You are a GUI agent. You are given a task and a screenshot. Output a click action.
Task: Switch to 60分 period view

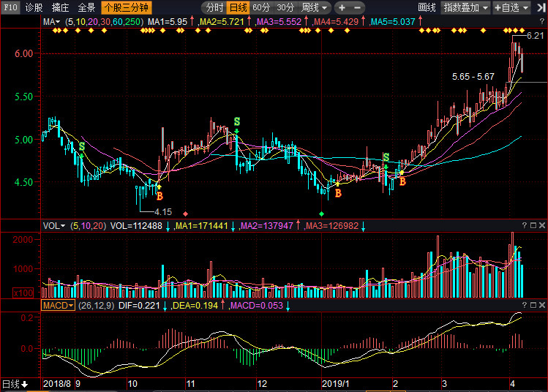pyautogui.click(x=260, y=7)
